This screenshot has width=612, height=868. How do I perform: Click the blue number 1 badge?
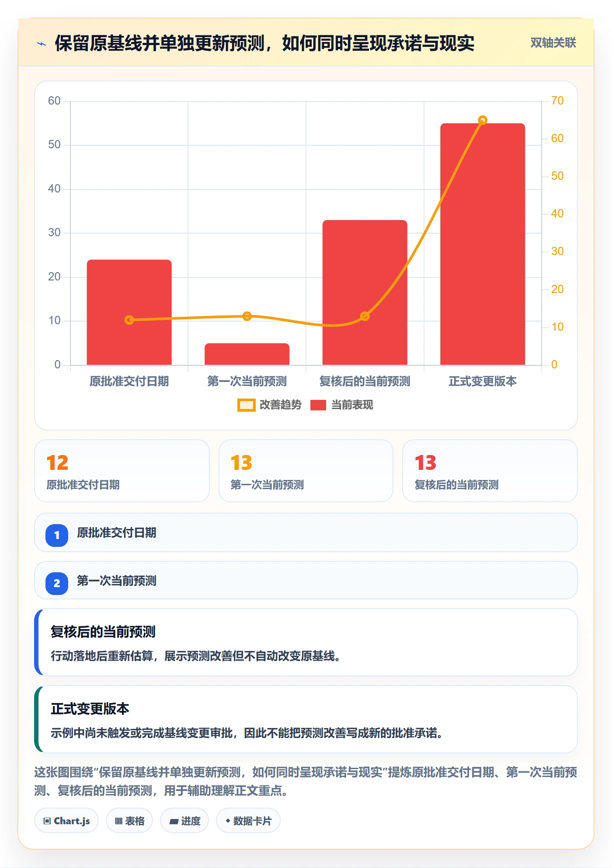click(x=57, y=535)
